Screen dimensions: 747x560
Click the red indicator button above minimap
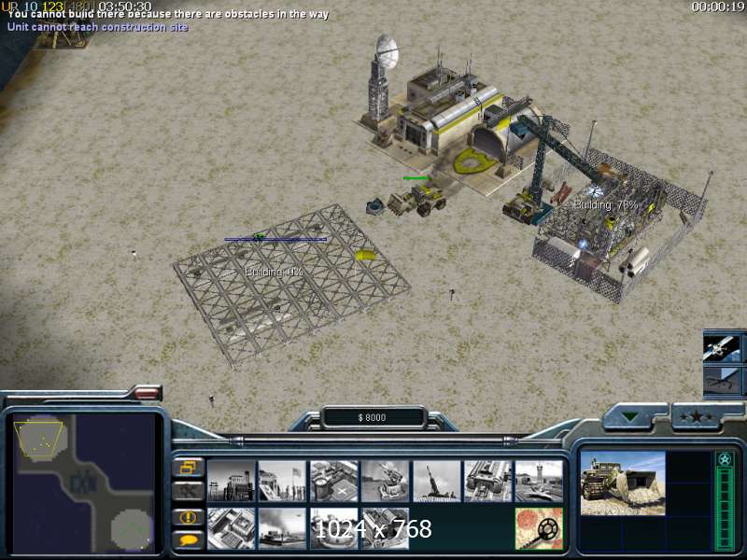coord(147,393)
